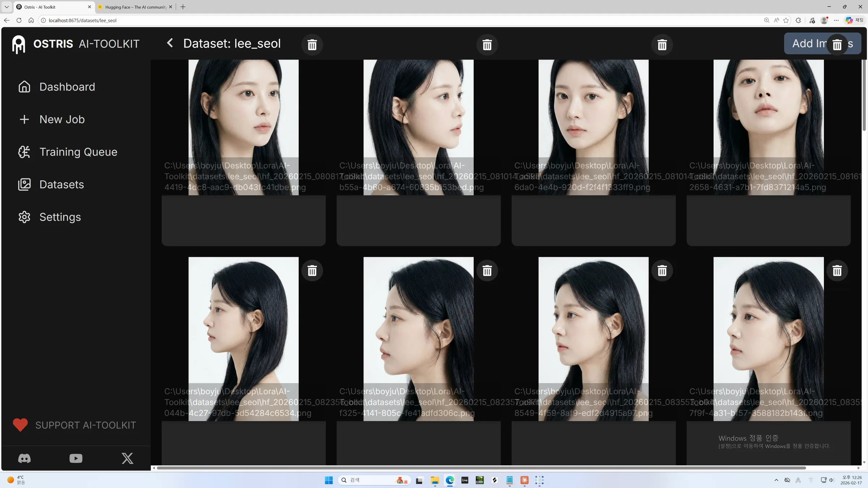Toggle read aloud in the browser toolbar
This screenshot has width=868, height=488.
[776, 20]
